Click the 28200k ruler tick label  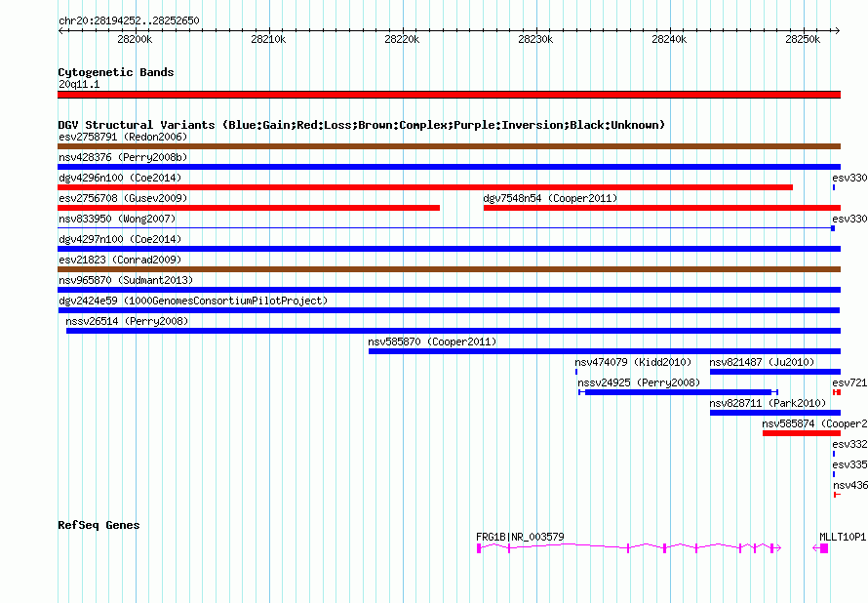click(x=135, y=39)
